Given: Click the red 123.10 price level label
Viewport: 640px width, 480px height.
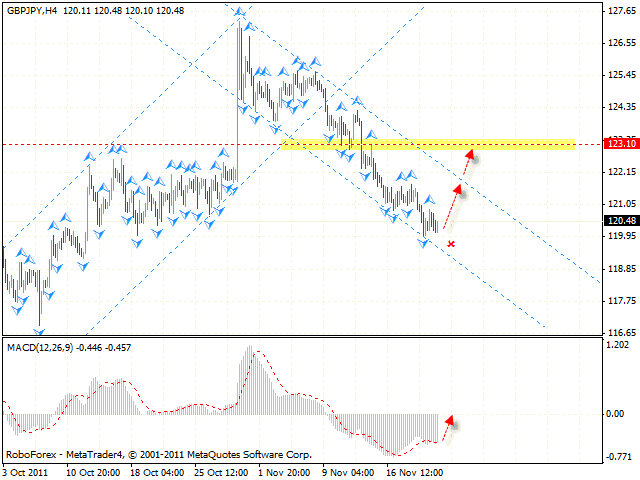Looking at the screenshot, I should click(x=621, y=144).
